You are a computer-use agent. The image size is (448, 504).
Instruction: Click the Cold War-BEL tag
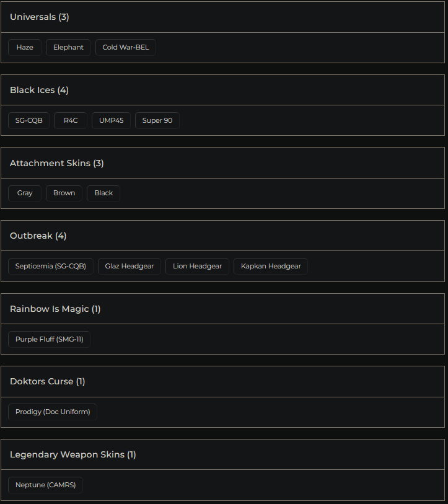(126, 48)
